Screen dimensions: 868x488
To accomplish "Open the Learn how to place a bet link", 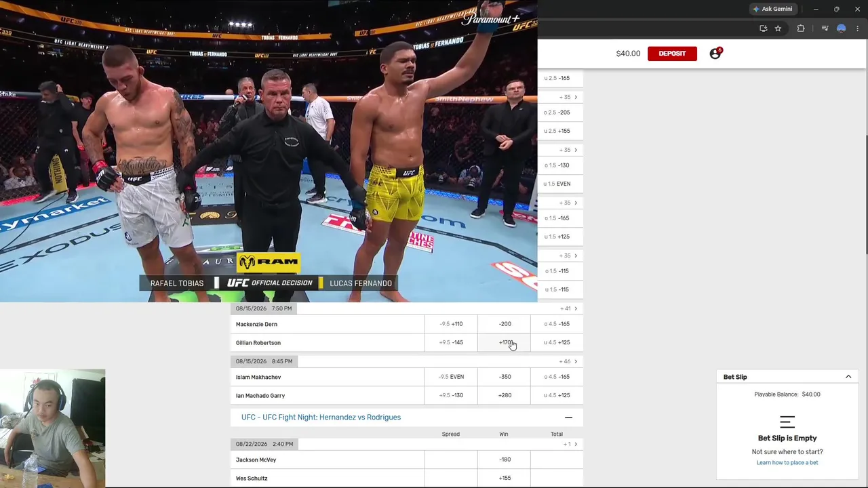I will click(x=787, y=463).
